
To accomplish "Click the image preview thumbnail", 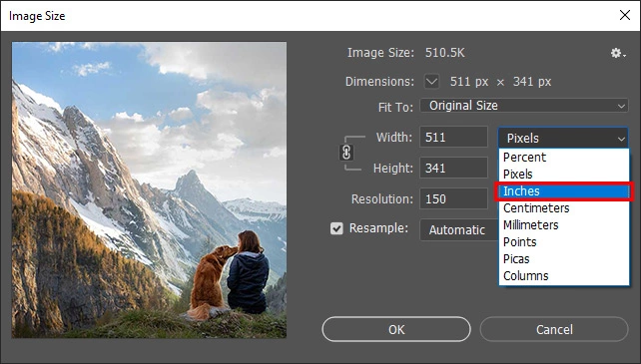I will pos(149,189).
